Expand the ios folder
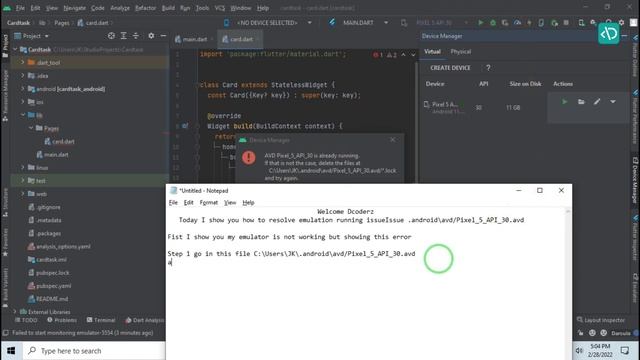Viewport: 640px width, 360px height. pyautogui.click(x=23, y=102)
